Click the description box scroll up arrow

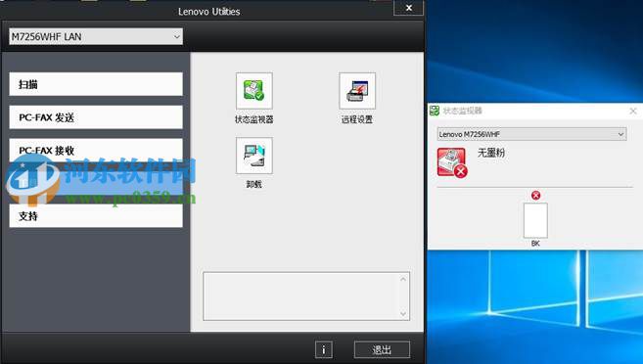point(403,279)
